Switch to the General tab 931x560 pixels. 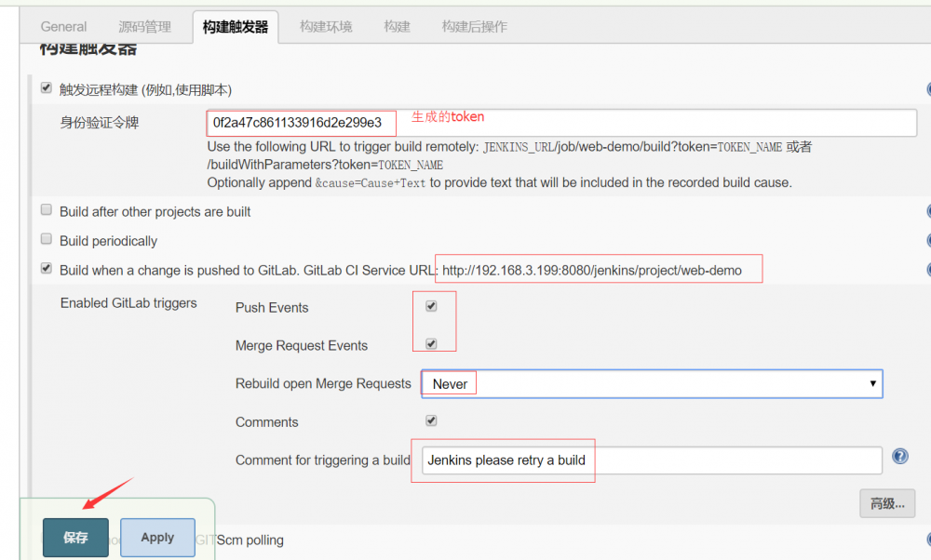(63, 26)
